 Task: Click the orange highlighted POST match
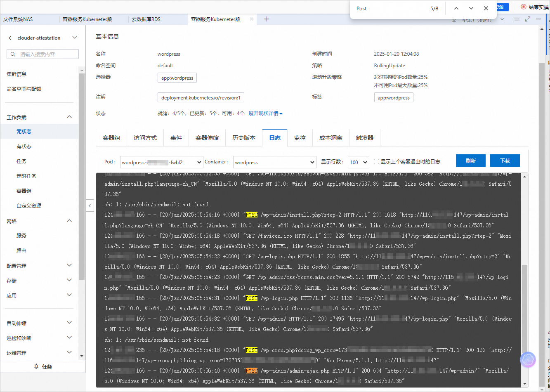251,371
